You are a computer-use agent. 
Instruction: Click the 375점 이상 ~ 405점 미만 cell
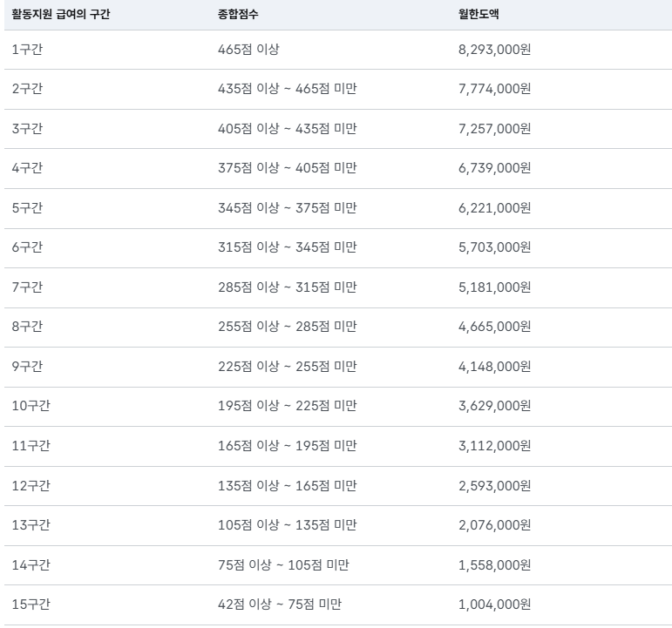click(287, 168)
